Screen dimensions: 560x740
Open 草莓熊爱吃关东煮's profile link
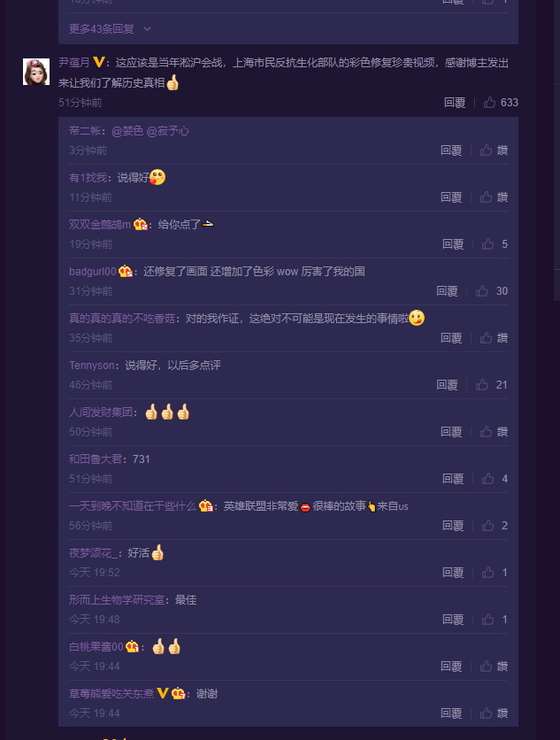point(111,694)
